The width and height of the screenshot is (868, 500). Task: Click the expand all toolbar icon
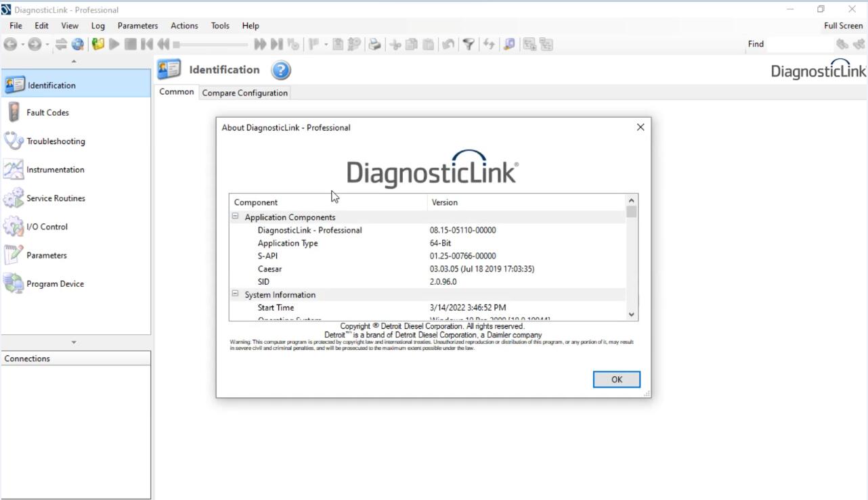(529, 44)
